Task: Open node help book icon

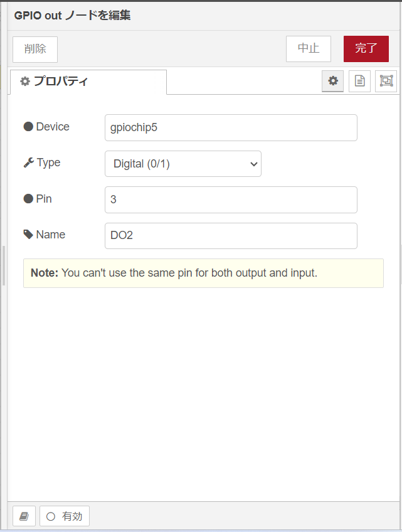Action: point(24,516)
